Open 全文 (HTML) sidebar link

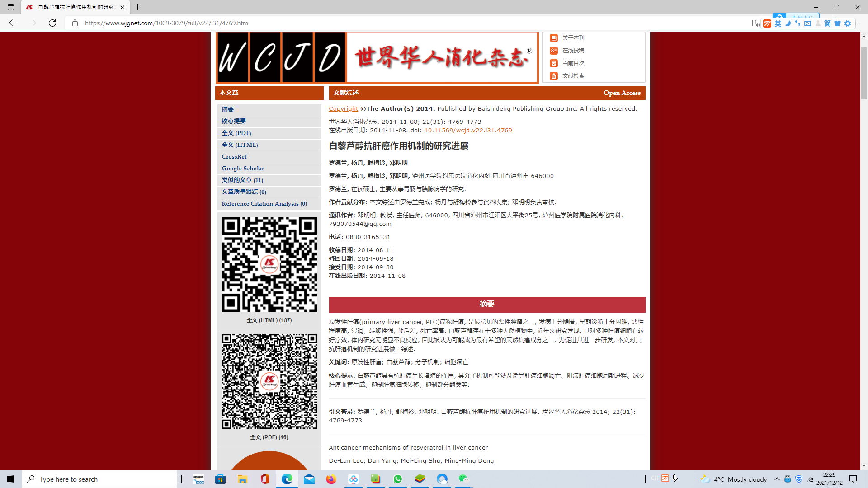[x=240, y=145]
